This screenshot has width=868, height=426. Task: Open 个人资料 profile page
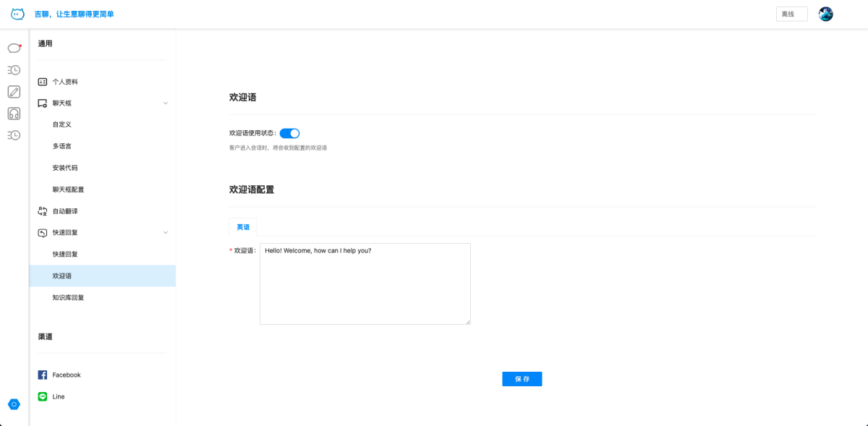[64, 82]
